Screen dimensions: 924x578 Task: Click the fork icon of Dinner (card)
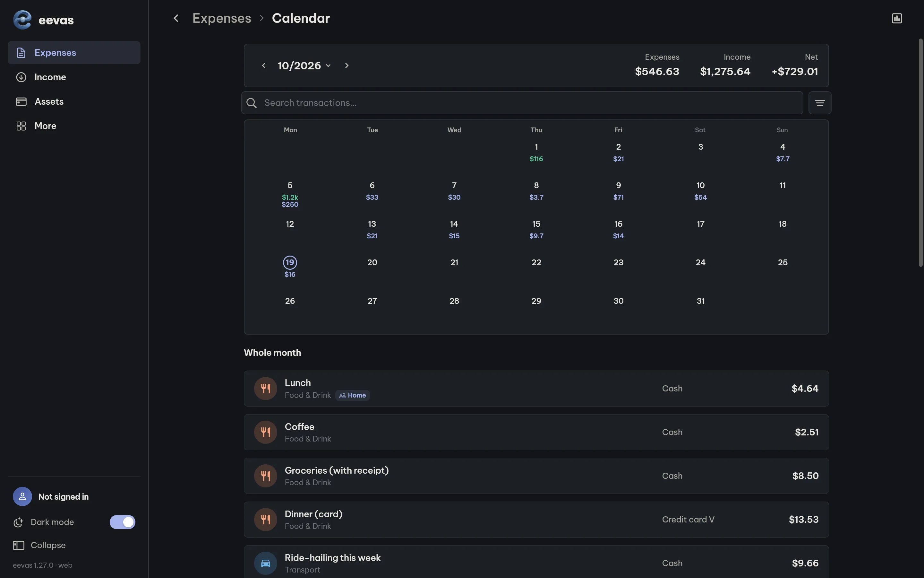point(265,520)
